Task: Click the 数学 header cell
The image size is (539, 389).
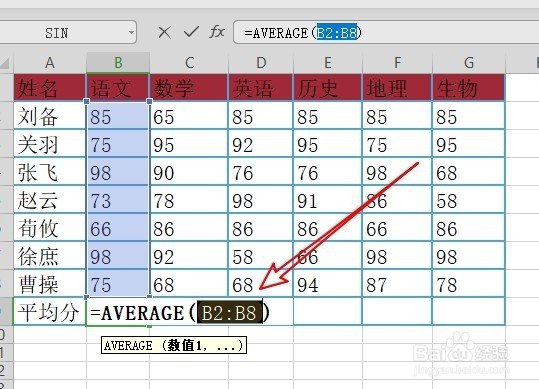Action: (x=189, y=87)
